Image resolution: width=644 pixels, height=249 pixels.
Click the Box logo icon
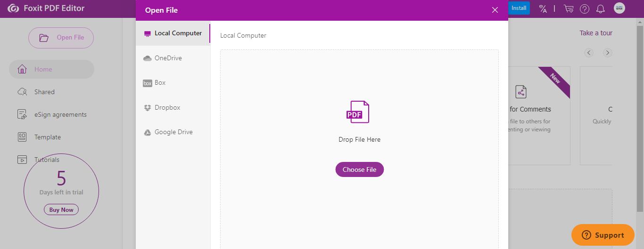tap(147, 83)
